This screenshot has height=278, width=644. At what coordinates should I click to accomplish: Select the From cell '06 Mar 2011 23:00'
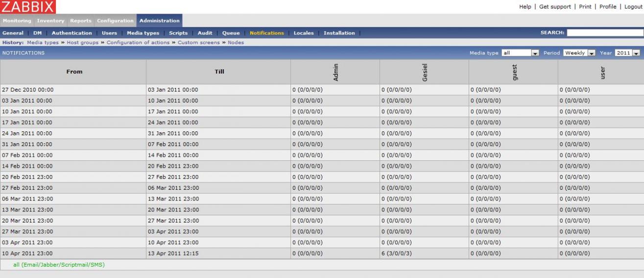pyautogui.click(x=73, y=199)
